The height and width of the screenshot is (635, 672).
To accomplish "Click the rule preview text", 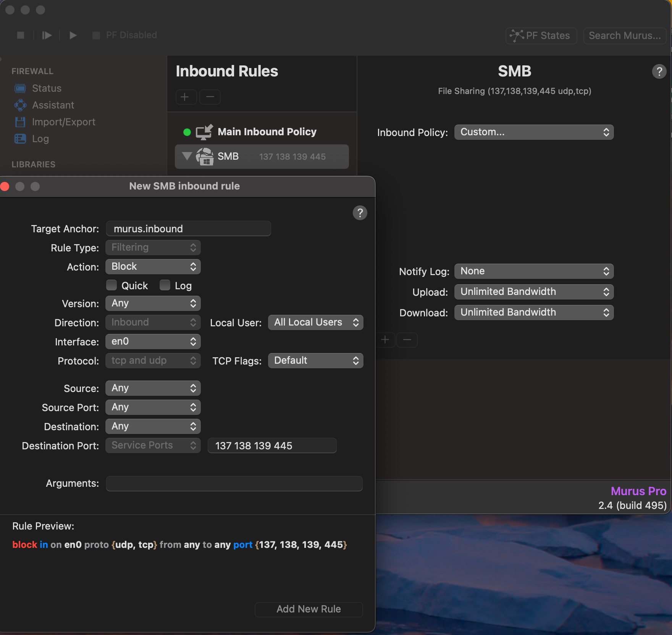I will 179,544.
